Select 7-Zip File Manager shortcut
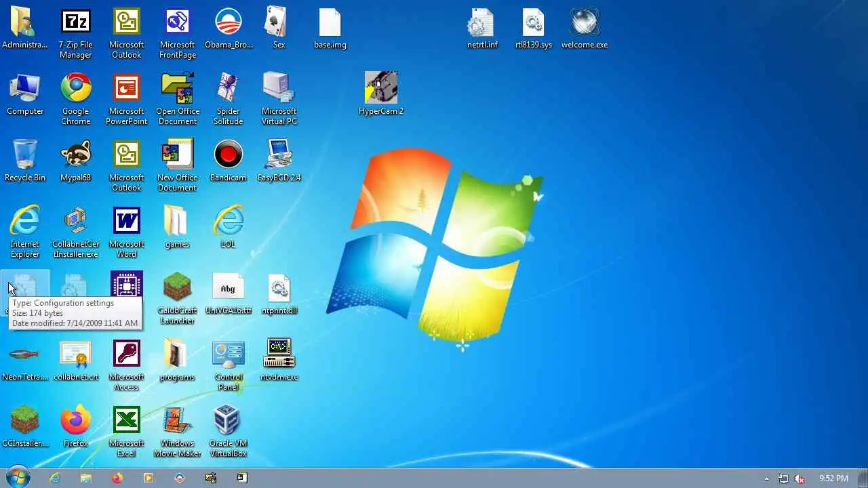This screenshot has width=868, height=488. (75, 34)
